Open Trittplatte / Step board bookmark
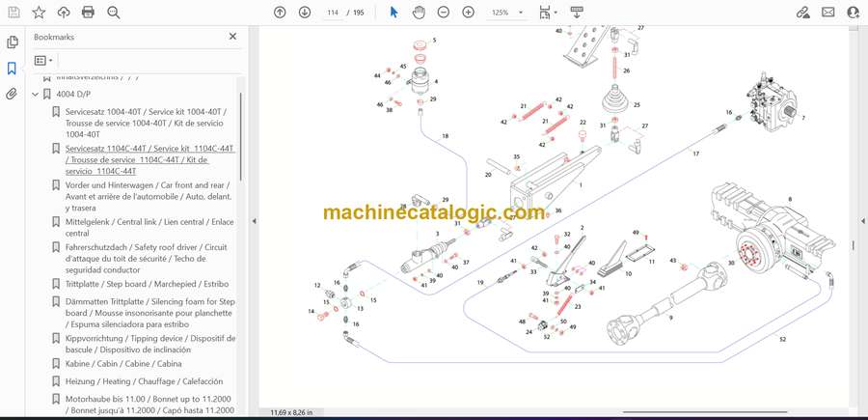This screenshot has width=868, height=420. 147,284
